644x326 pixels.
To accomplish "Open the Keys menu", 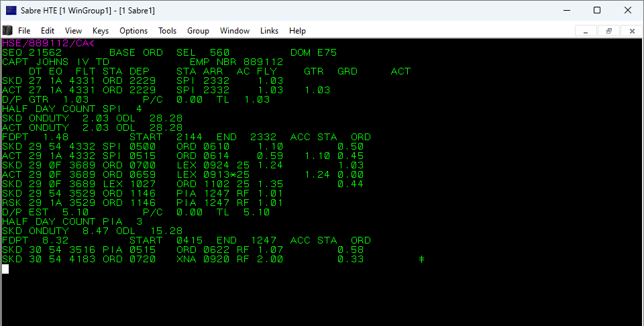I will click(101, 31).
